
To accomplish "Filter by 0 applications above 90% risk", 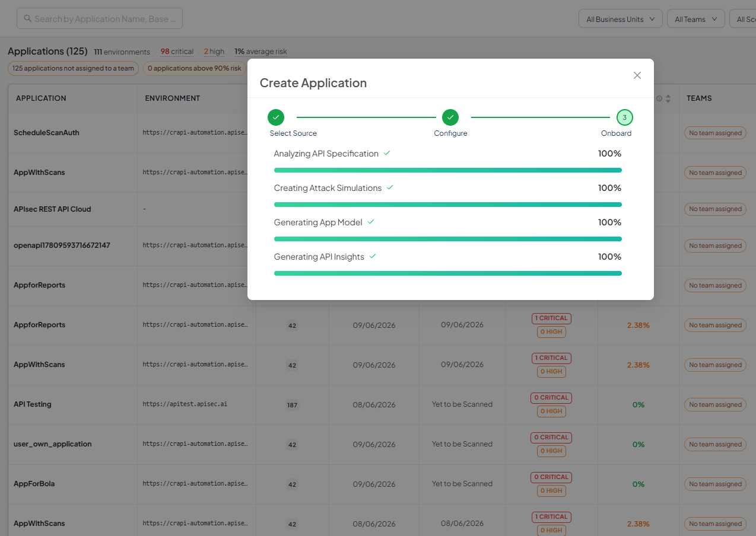I will coord(195,68).
